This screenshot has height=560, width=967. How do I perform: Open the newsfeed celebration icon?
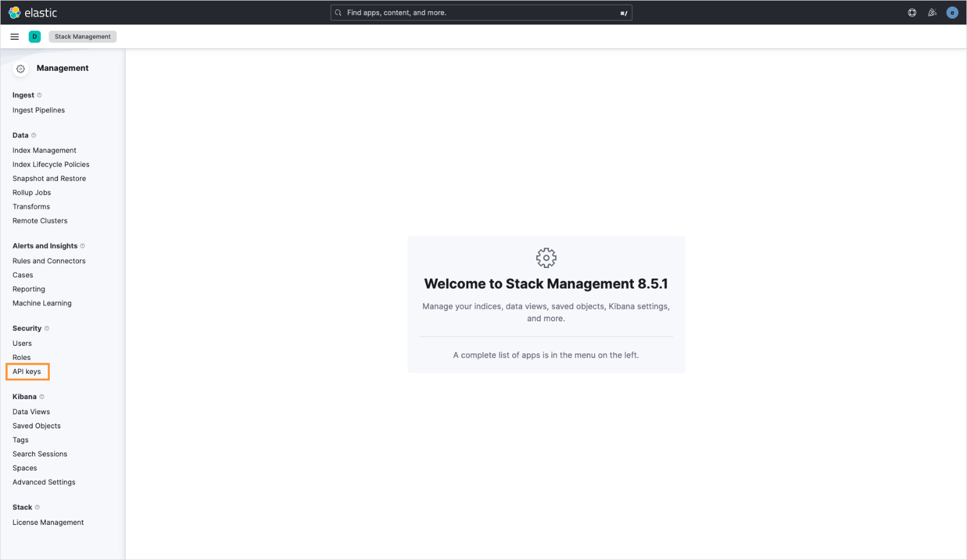pos(932,13)
